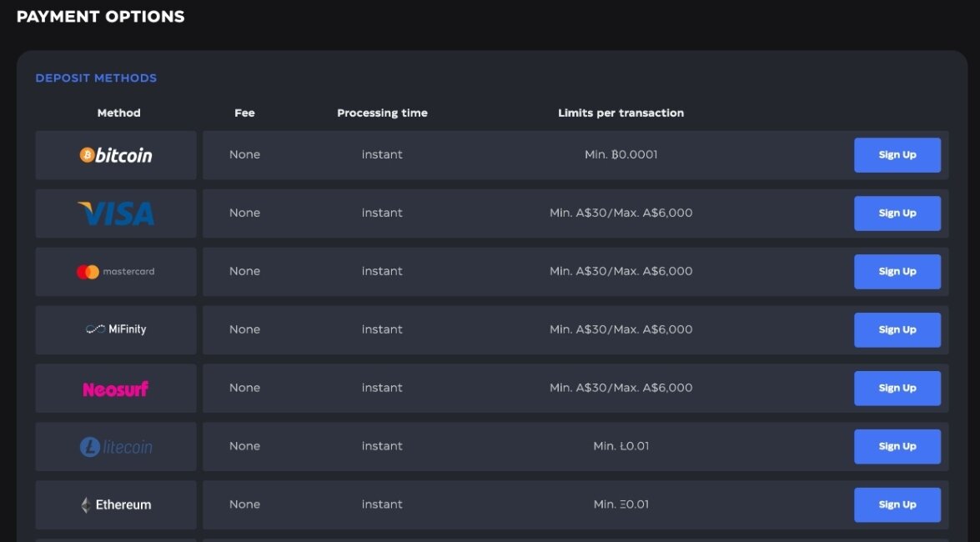980x542 pixels.
Task: Click Instant in the MiFinity row
Action: [x=382, y=329]
